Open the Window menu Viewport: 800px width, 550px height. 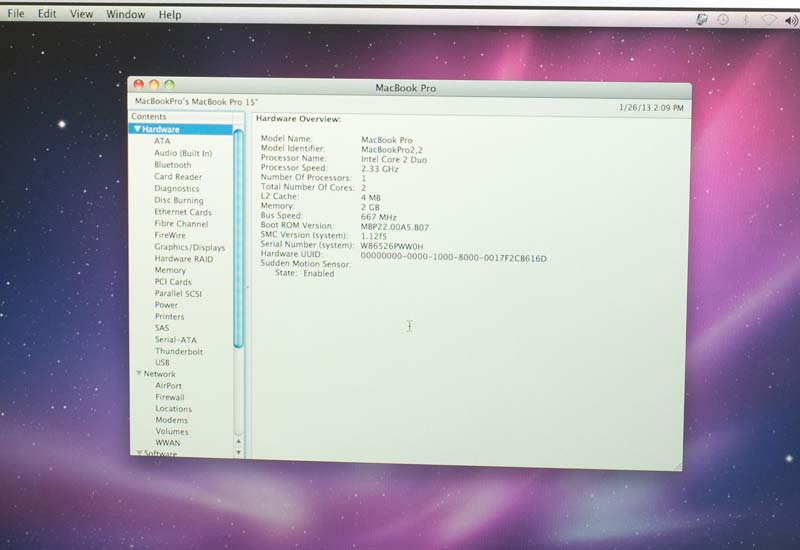(126, 14)
